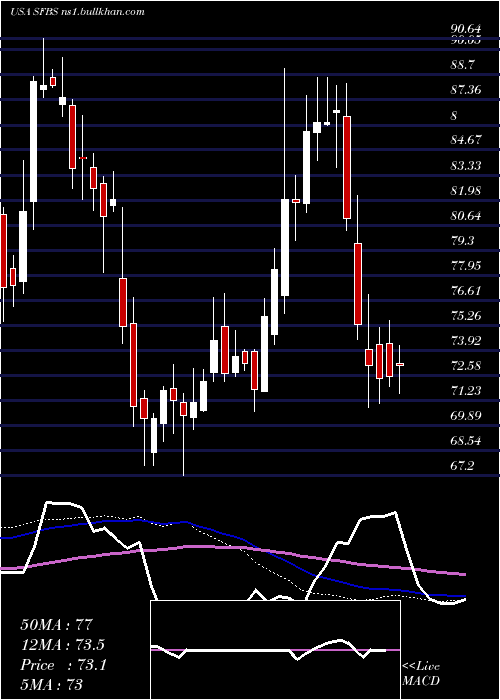Click the 68.54 price axis label
This screenshot has width=500, height=700.
[x=466, y=440]
